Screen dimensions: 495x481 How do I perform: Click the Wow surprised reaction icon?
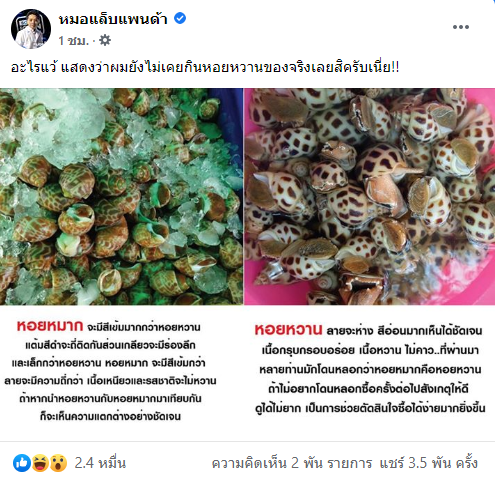[58, 463]
